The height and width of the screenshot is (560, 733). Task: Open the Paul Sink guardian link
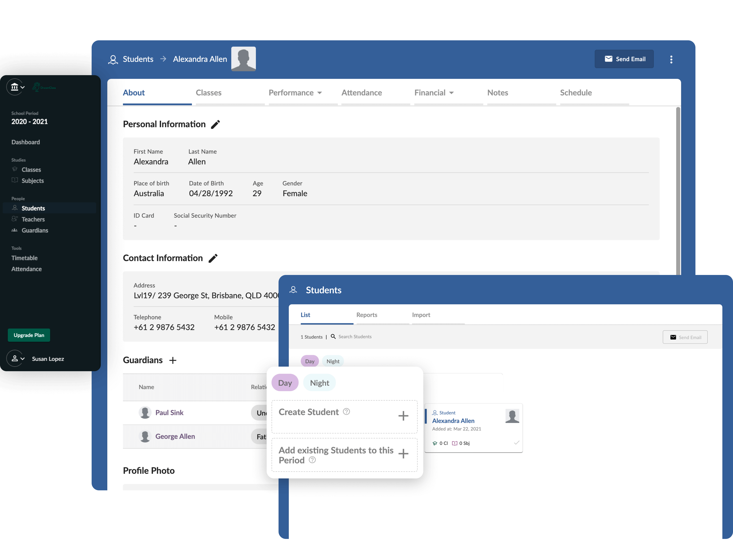pos(169,413)
